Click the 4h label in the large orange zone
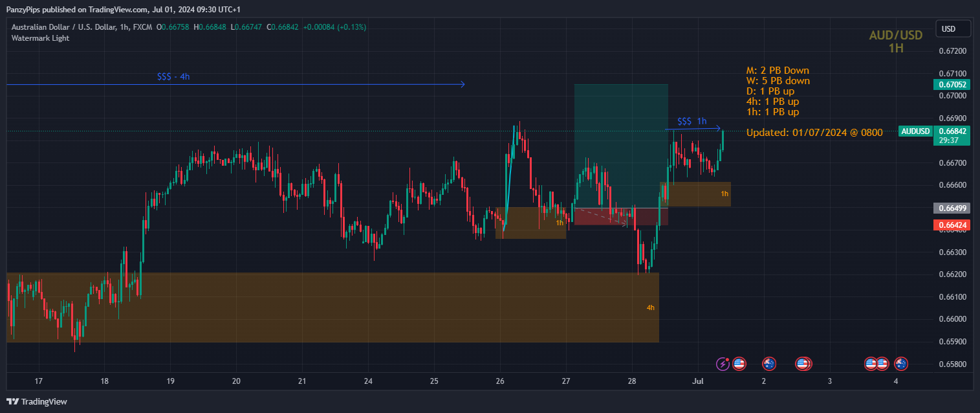Viewport: 980px width, 413px height. [x=651, y=307]
